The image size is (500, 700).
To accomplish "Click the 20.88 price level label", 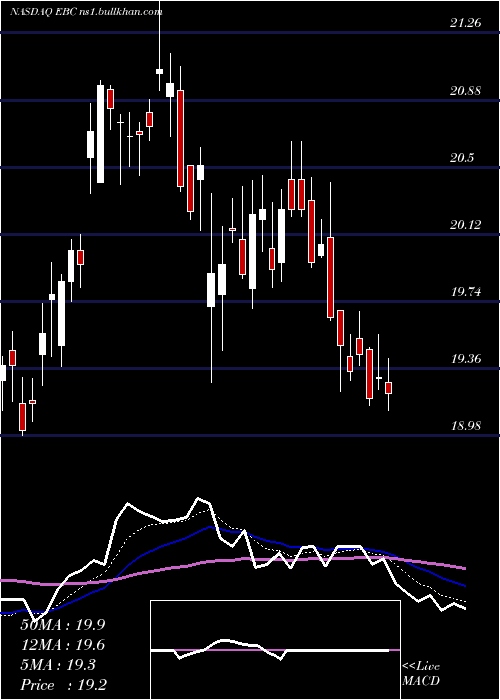I will 466,91.
